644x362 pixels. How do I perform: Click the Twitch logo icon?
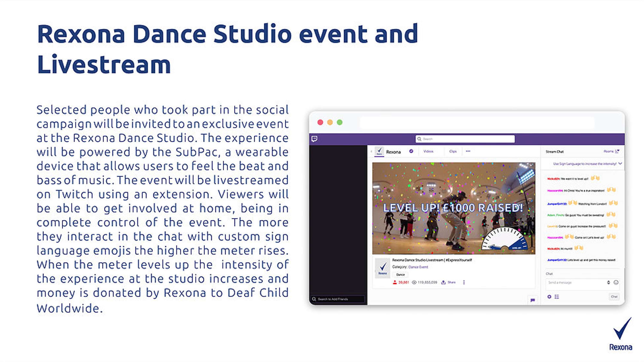coord(314,139)
